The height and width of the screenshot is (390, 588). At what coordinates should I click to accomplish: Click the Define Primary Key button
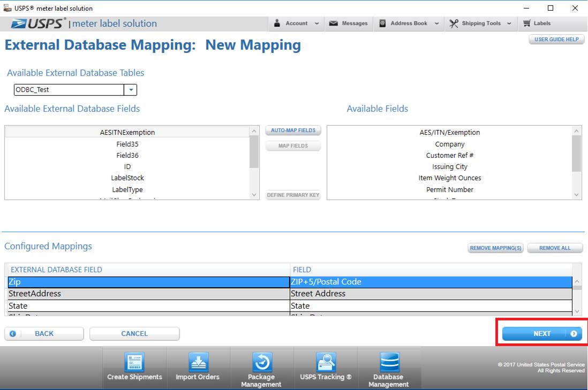293,195
